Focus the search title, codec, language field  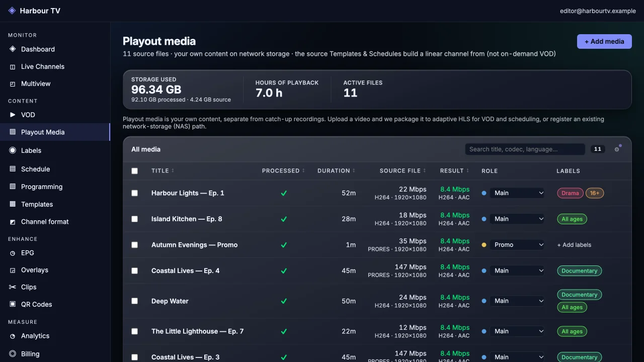pyautogui.click(x=525, y=149)
